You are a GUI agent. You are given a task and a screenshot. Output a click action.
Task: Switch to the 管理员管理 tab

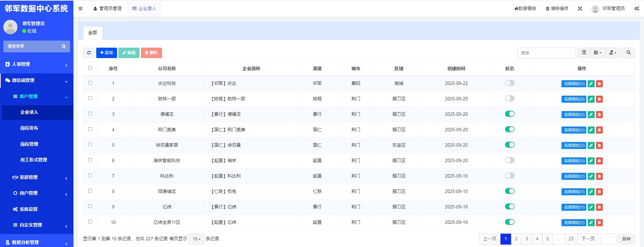point(108,9)
